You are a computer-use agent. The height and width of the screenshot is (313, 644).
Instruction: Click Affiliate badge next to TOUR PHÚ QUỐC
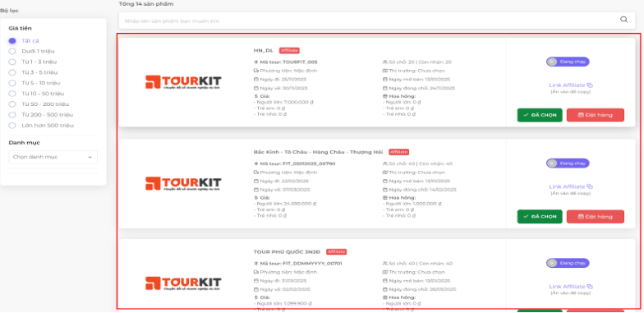(x=337, y=251)
